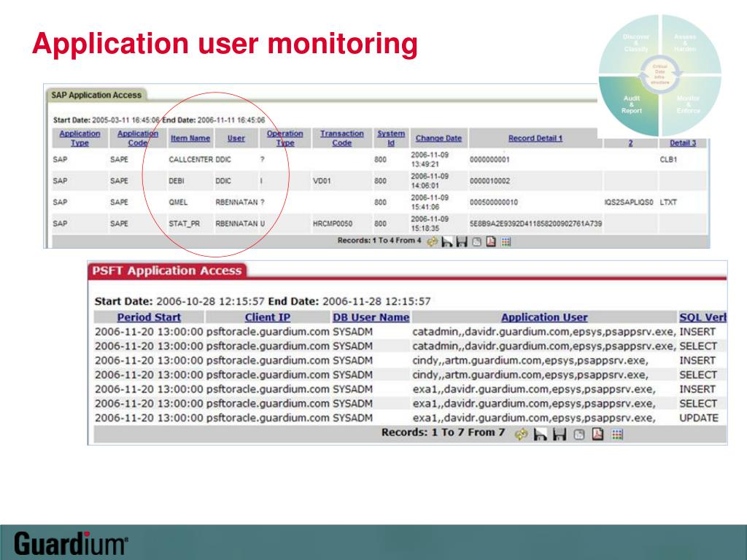
Task: Click the long hex record detail 5E8B9A2E... cell
Action: point(535,224)
